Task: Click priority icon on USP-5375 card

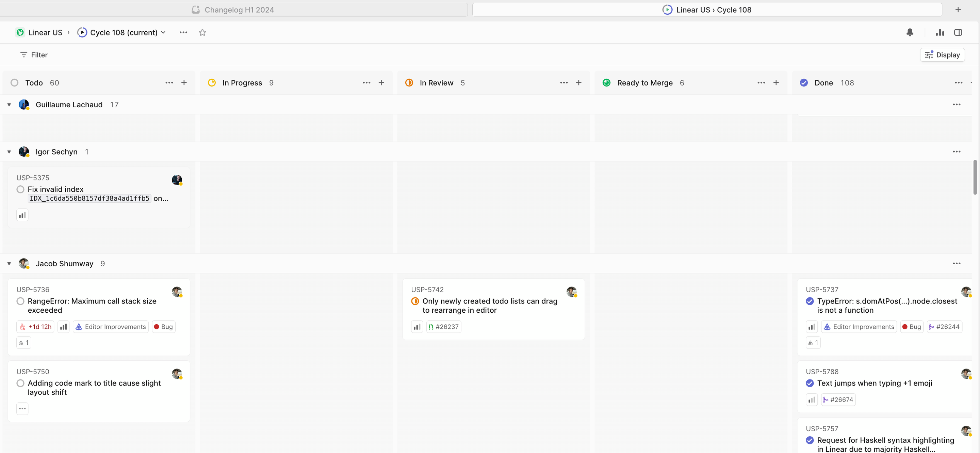Action: click(22, 215)
